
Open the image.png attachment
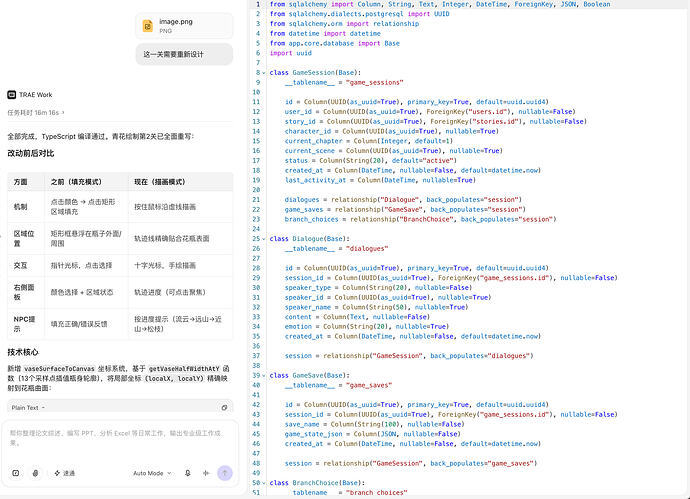[x=184, y=26]
